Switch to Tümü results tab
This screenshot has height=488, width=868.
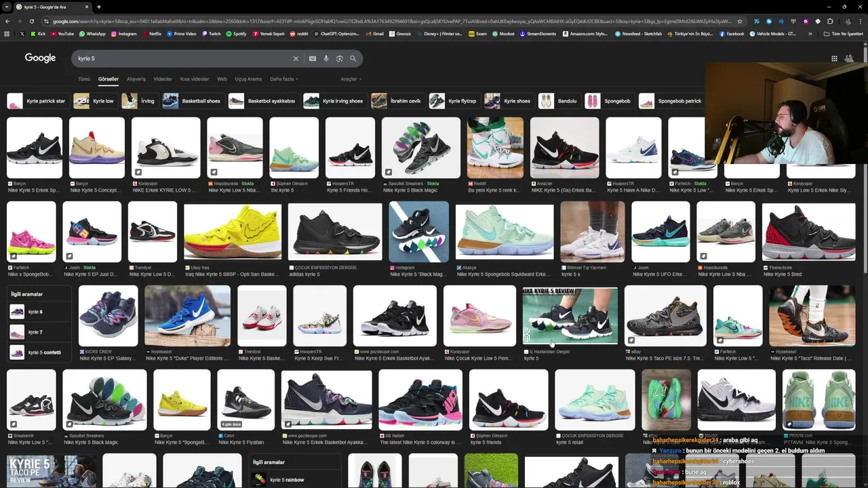coord(84,79)
